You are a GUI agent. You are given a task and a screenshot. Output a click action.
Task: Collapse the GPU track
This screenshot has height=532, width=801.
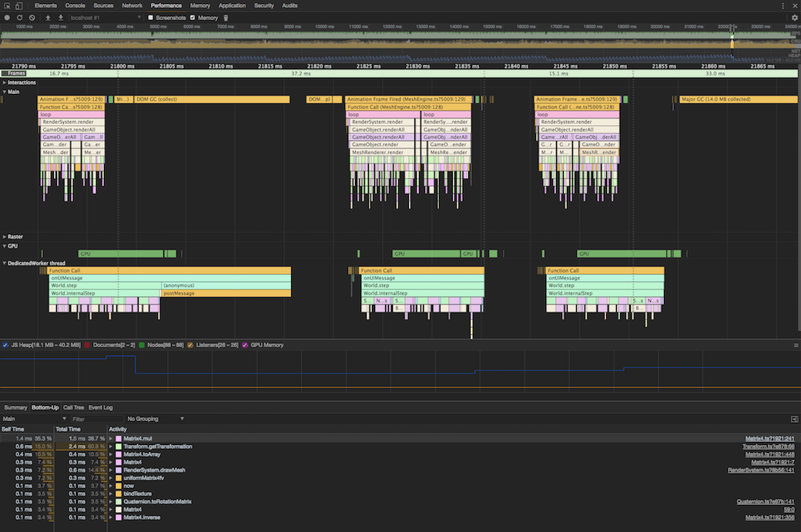(4, 246)
